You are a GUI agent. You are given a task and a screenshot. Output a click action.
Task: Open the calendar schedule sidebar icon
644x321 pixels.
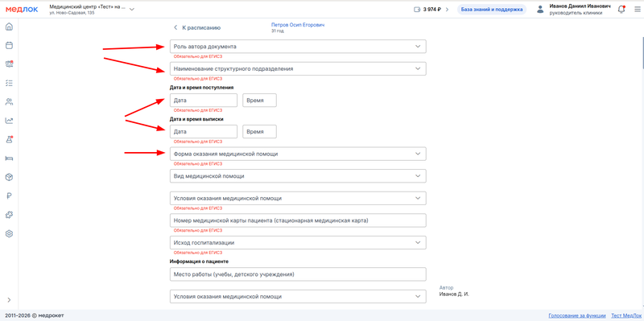coord(9,46)
